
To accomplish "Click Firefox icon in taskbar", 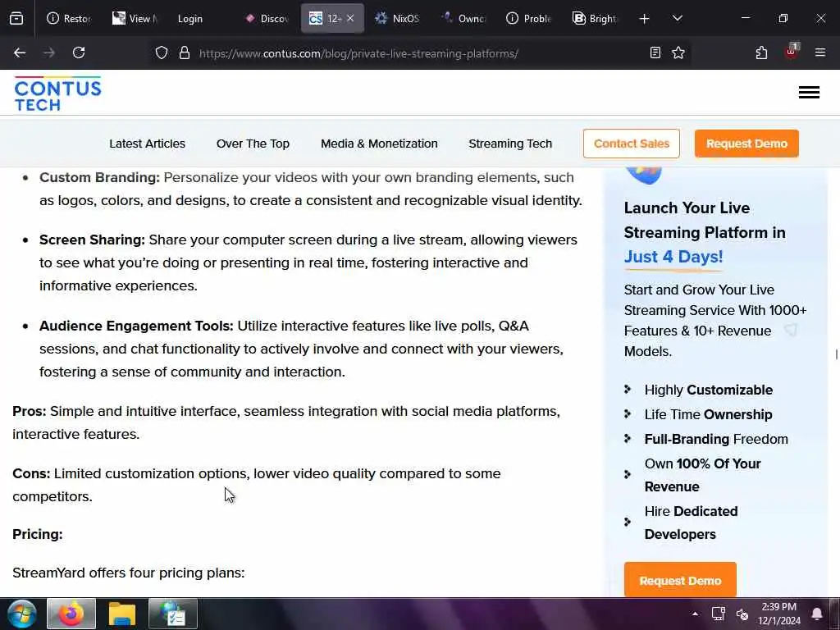I will point(71,614).
